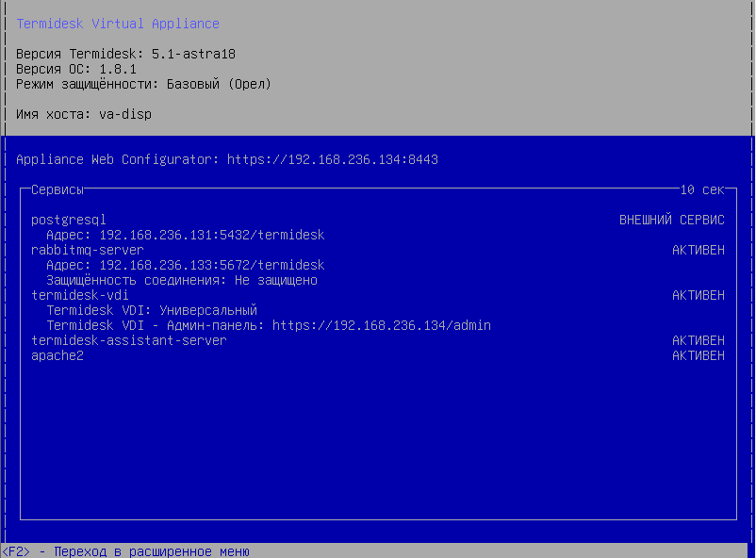Click АКТИВЕН status of rabbitmq-server
The image size is (756, 558).
[698, 250]
